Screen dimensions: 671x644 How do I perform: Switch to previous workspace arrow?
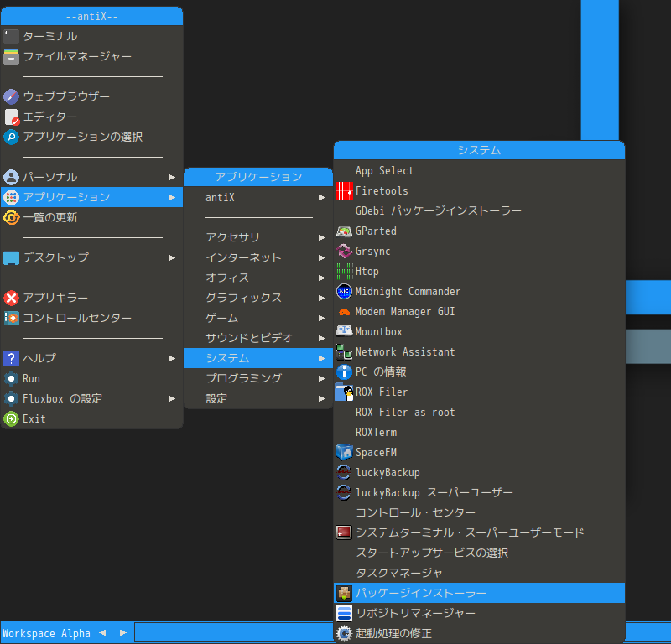click(102, 633)
